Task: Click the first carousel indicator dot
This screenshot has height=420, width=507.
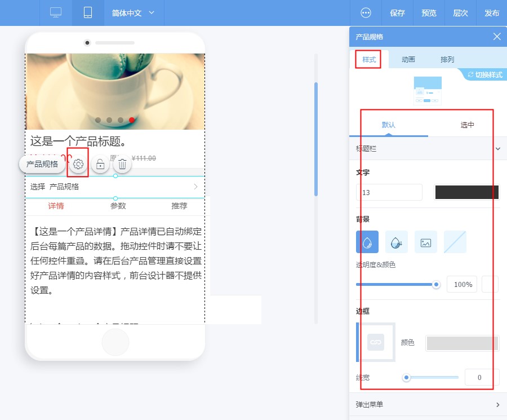Action: [98, 120]
